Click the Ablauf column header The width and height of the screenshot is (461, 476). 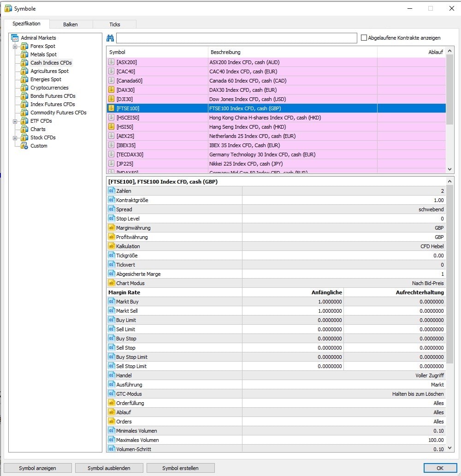click(412, 52)
